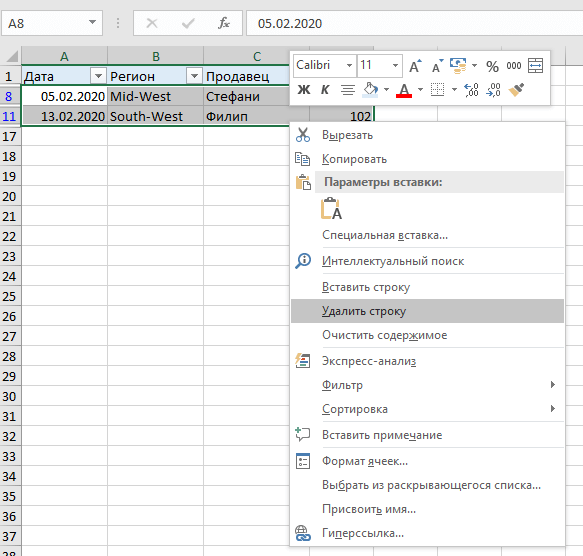Click Cancel (X) in formula bar
This screenshot has height=556, width=583.
click(152, 23)
